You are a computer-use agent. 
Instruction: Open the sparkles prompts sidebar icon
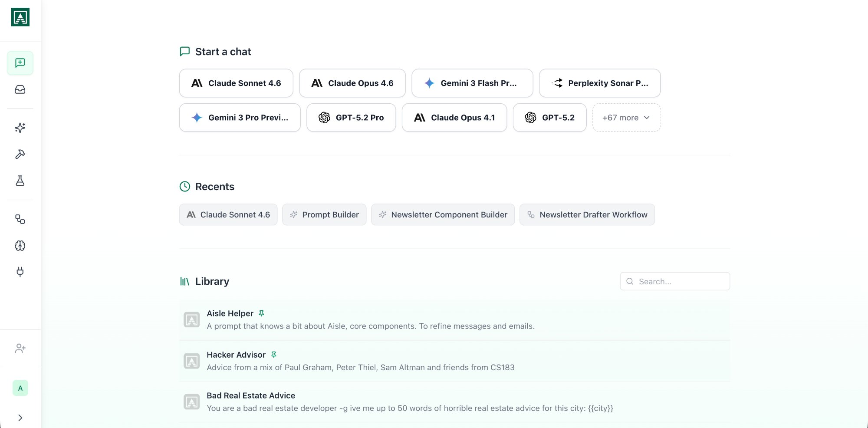(20, 128)
